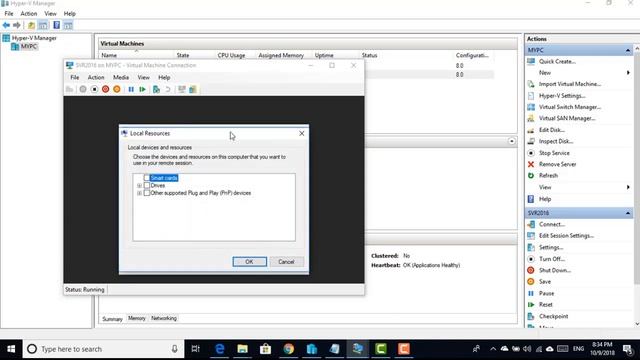Collapse the MYPC actions section
640x360 pixels.
point(627,50)
